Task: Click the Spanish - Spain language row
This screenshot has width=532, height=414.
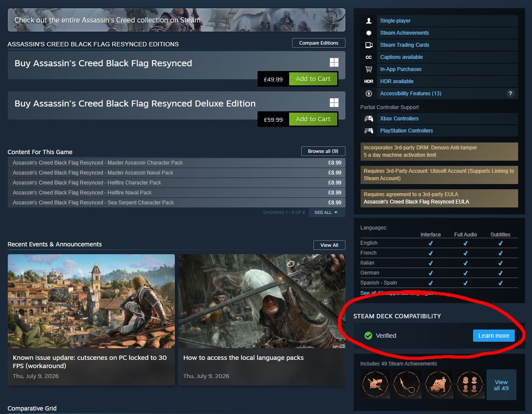Action: [439, 283]
